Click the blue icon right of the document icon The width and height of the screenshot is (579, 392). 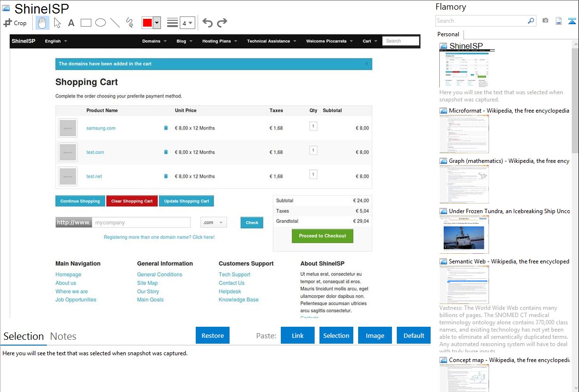pyautogui.click(x=572, y=21)
